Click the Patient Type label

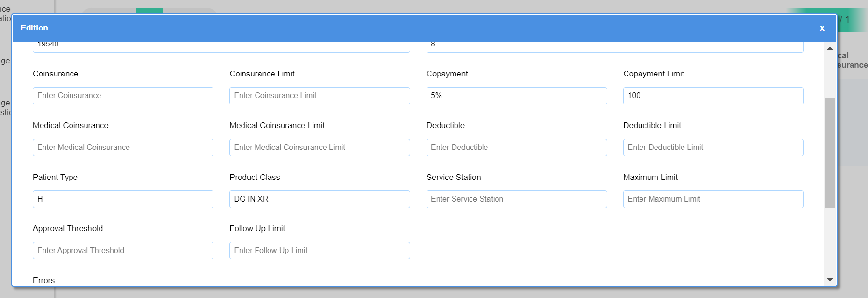coord(55,177)
